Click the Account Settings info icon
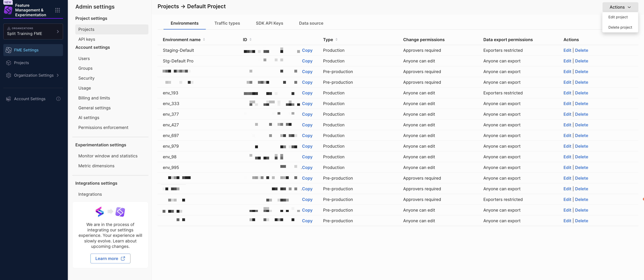The width and height of the screenshot is (644, 280). click(58, 99)
